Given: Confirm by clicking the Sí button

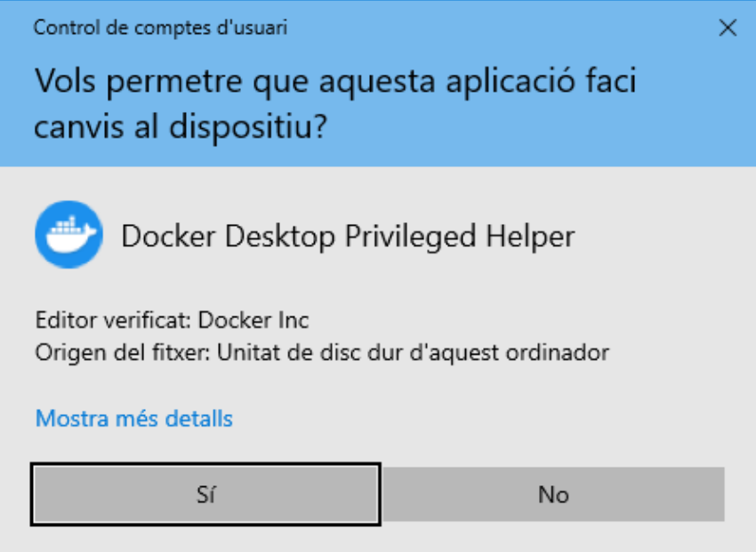Looking at the screenshot, I should click(205, 494).
